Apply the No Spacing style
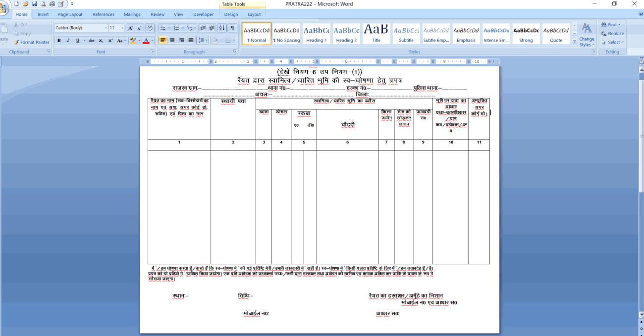This screenshot has width=644, height=336. (x=287, y=34)
